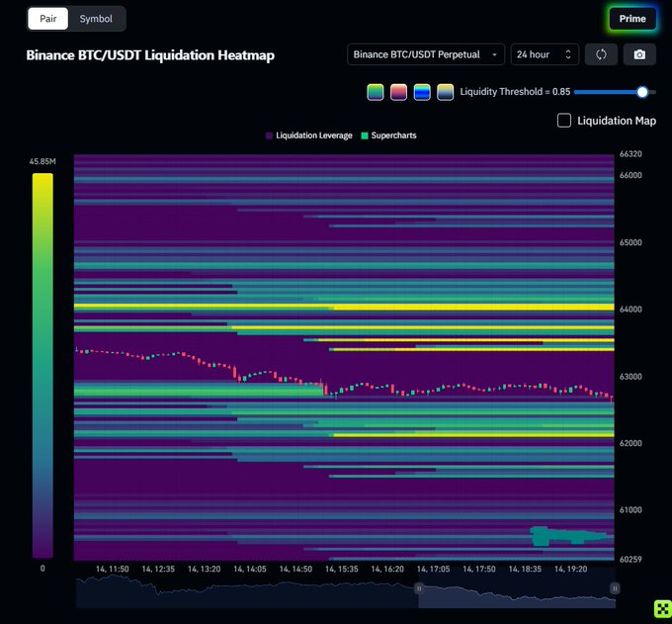The image size is (672, 624).
Task: Open the Binance BTC/USDT Perpetual dropdown
Action: [x=426, y=54]
